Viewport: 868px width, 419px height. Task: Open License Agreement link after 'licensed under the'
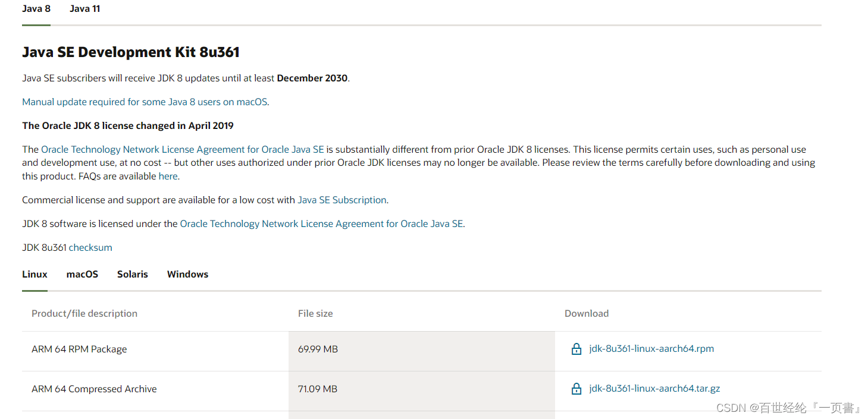click(321, 223)
